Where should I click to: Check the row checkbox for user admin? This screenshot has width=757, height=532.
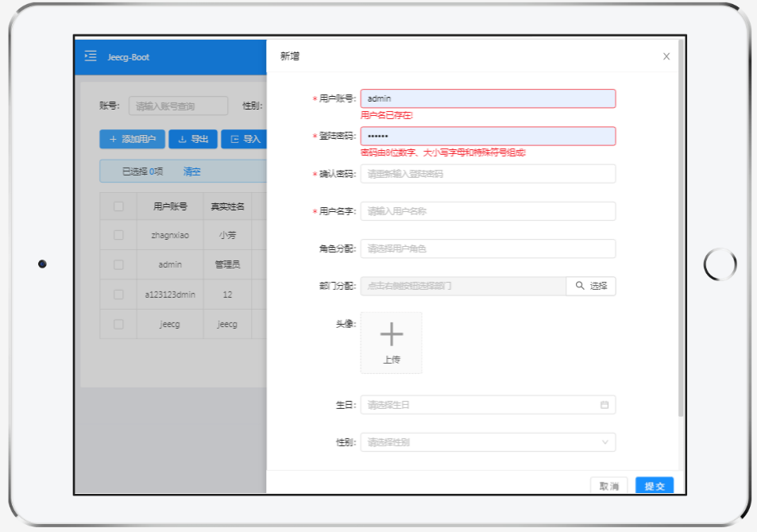tap(118, 264)
